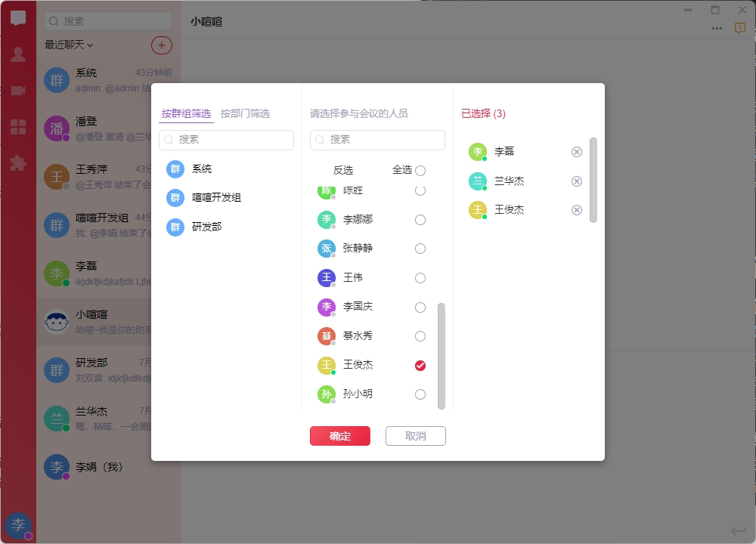Tick the checkbox for 王伟
The width and height of the screenshot is (756, 544).
[x=420, y=278]
